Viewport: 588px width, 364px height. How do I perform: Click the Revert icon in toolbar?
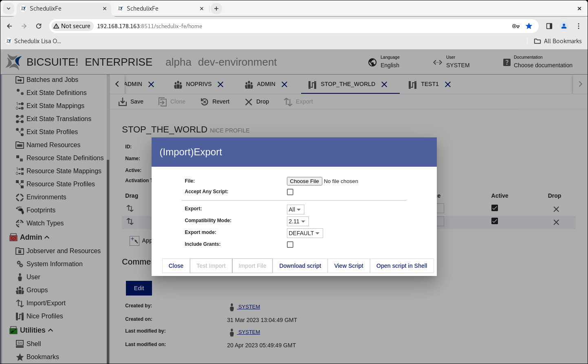point(205,102)
